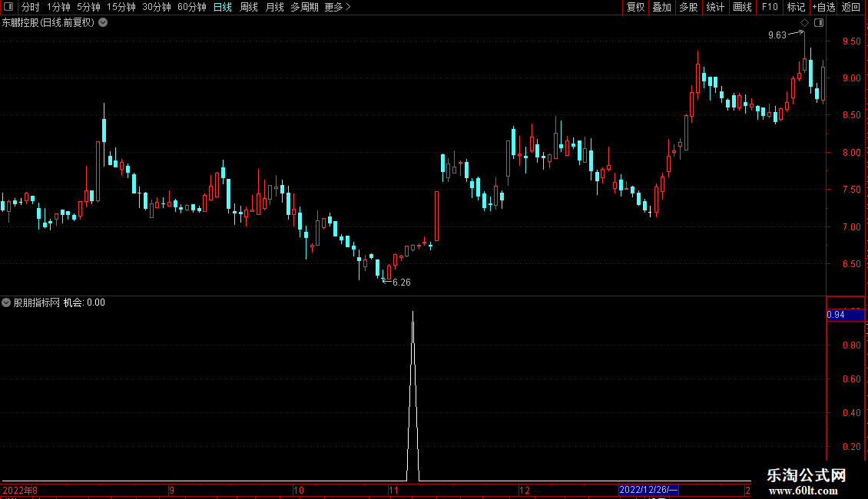Viewport: 868px width, 499px height.
Task: Expand the 股朋指标网 indicator dropdown
Action: 6,302
